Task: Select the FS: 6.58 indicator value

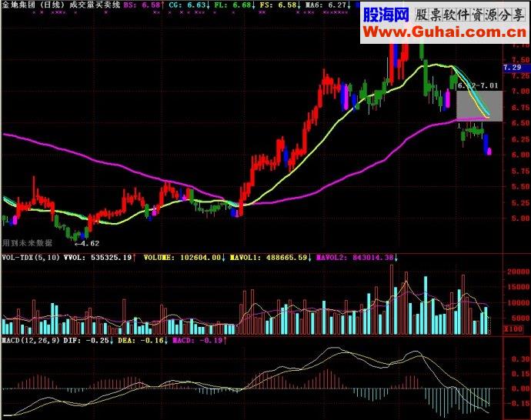Action: coord(278,5)
